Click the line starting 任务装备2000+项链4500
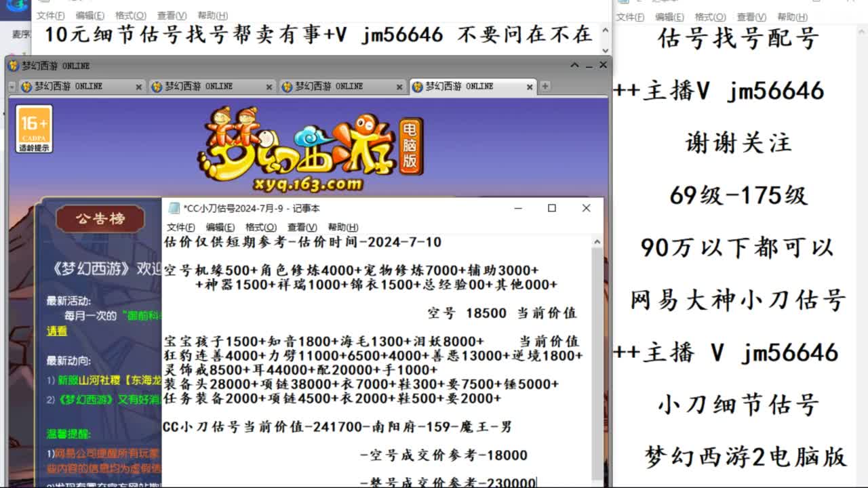 point(332,399)
